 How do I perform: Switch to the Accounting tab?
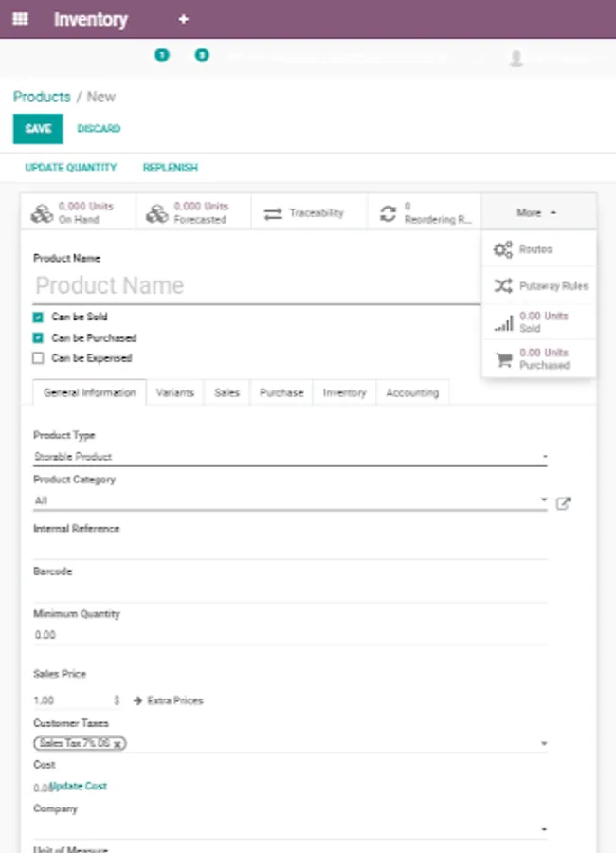412,392
